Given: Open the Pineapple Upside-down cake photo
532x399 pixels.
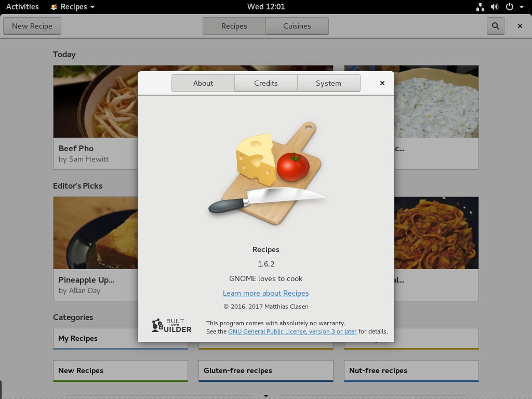Looking at the screenshot, I should click(96, 233).
